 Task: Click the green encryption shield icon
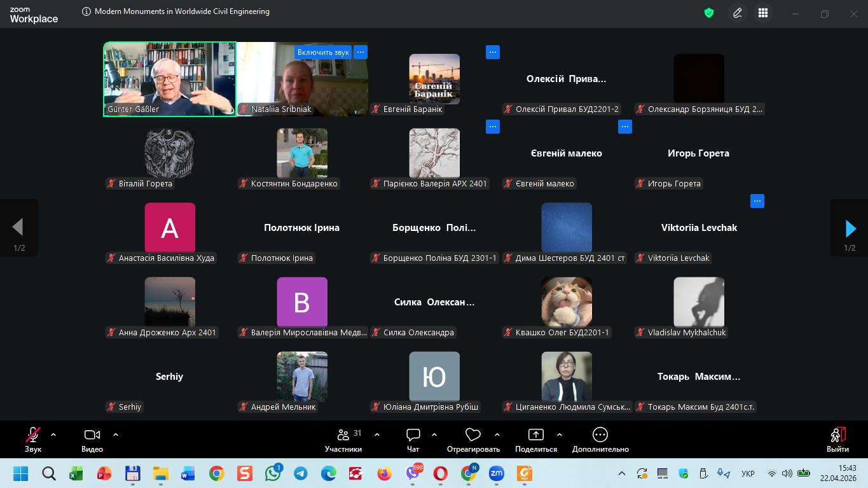point(709,13)
